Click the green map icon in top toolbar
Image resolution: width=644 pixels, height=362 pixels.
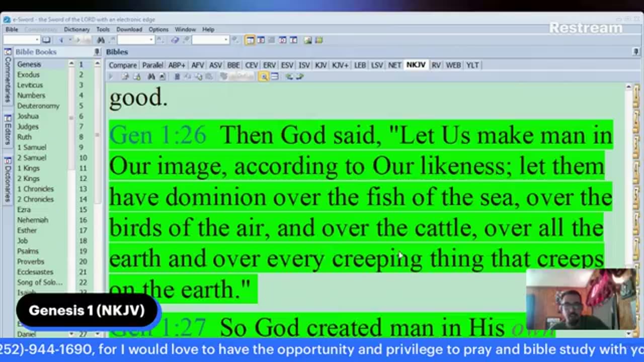(x=318, y=40)
